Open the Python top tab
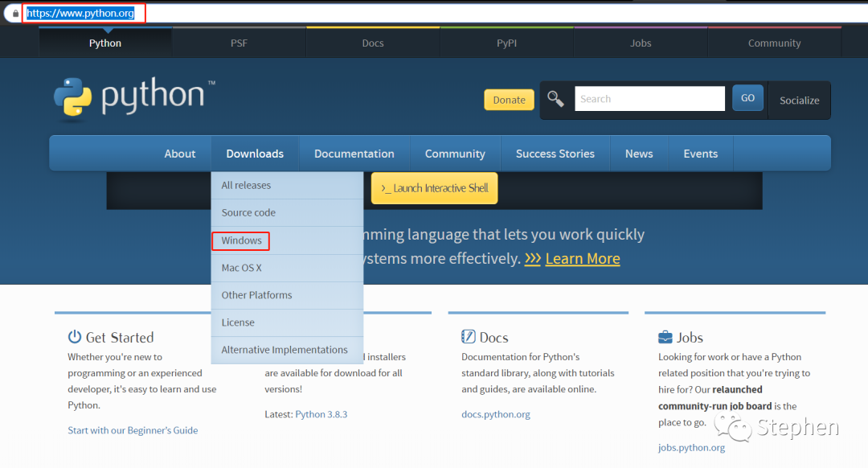The width and height of the screenshot is (868, 468). point(105,43)
